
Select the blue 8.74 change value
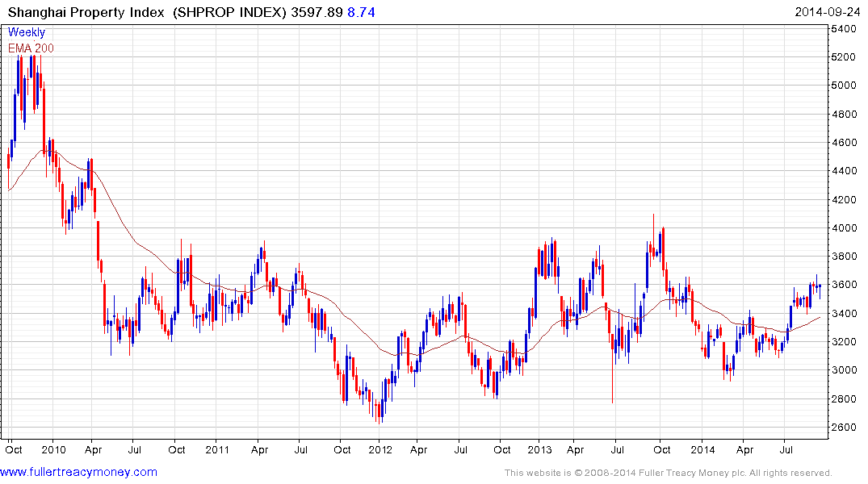[x=361, y=12]
